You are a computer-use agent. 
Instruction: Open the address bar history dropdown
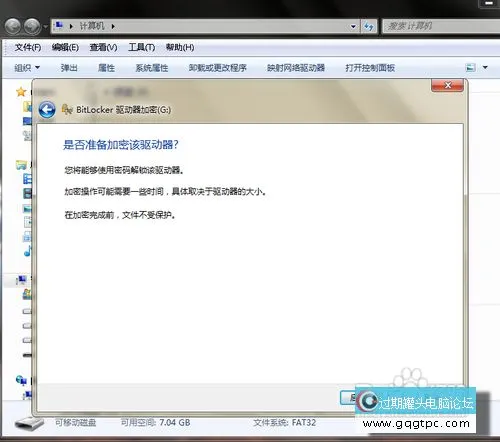353,26
